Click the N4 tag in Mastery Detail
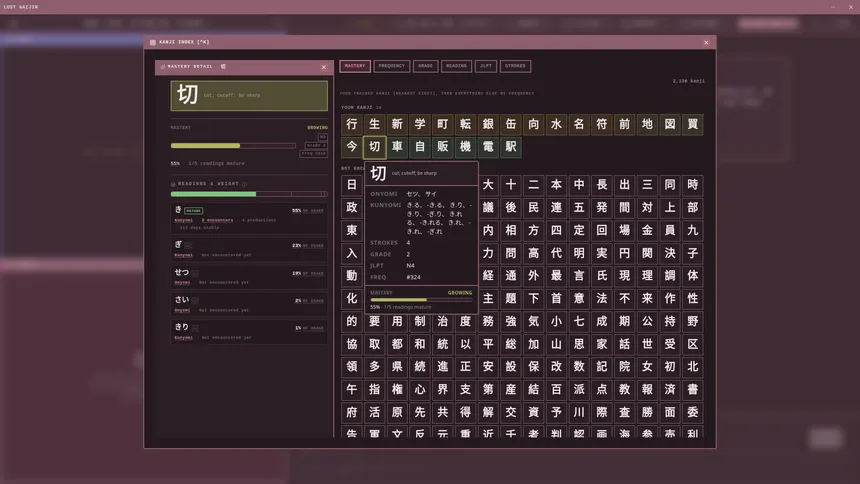Viewport: 860px width, 484px height. click(x=322, y=137)
